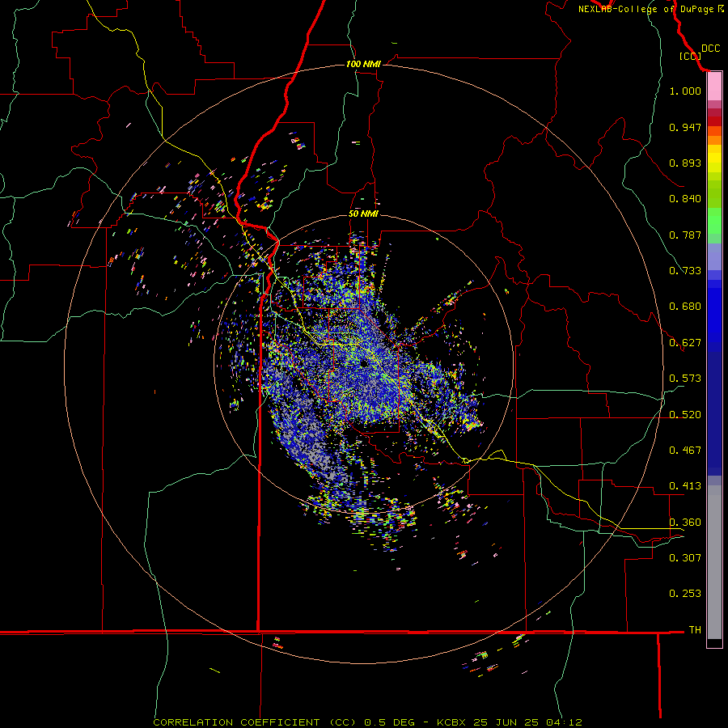Pick the gray band on the color scale
Image resolution: width=728 pixels, height=728 pixels.
point(714,562)
